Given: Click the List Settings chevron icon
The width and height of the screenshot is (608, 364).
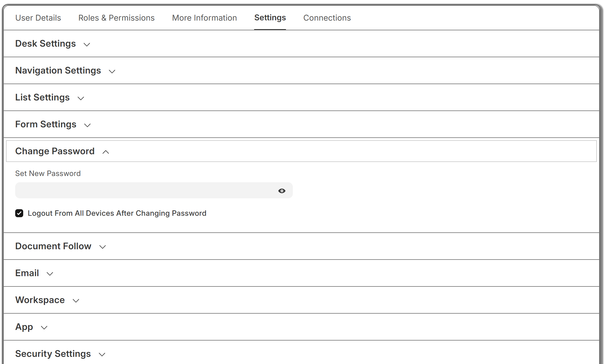Looking at the screenshot, I should click(x=81, y=98).
